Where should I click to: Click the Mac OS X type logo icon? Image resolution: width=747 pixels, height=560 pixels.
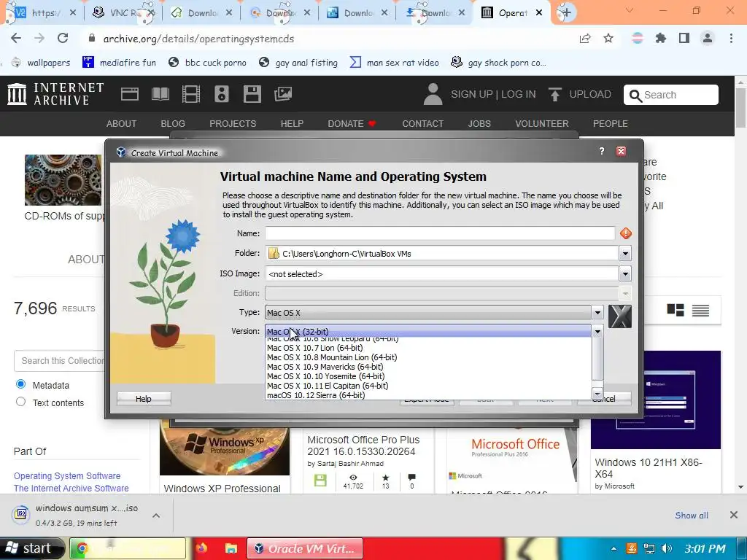click(620, 316)
